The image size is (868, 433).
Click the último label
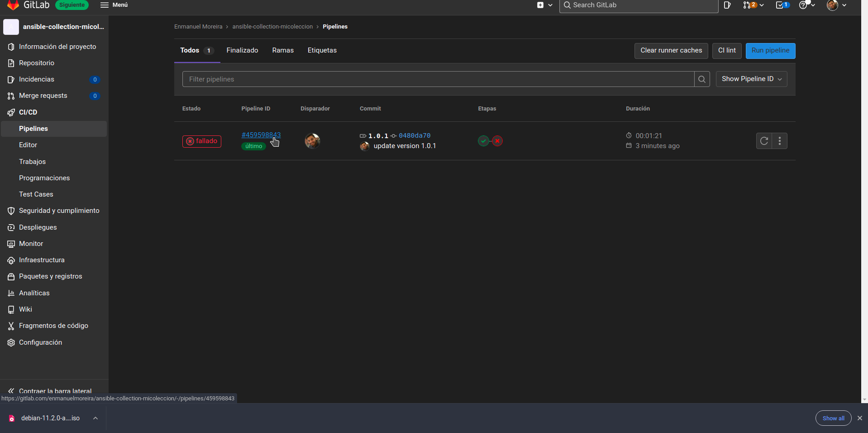pyautogui.click(x=253, y=146)
